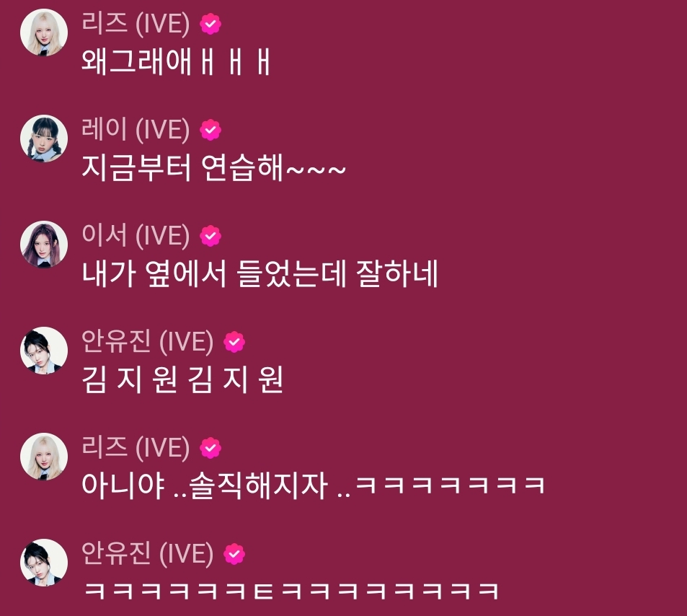Click 안유진's verified badge above "김 지 원" message
The width and height of the screenshot is (687, 616).
click(x=234, y=342)
